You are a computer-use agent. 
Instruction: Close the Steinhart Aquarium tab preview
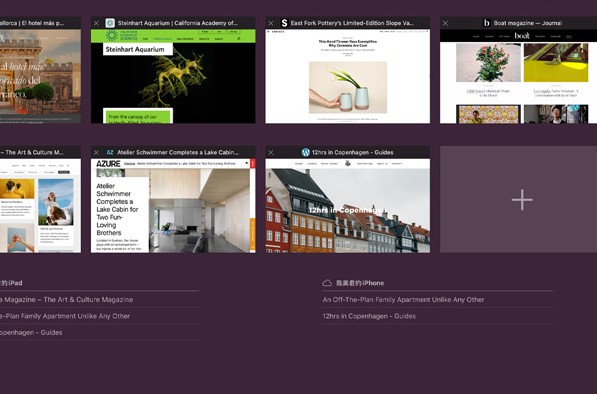[x=96, y=23]
